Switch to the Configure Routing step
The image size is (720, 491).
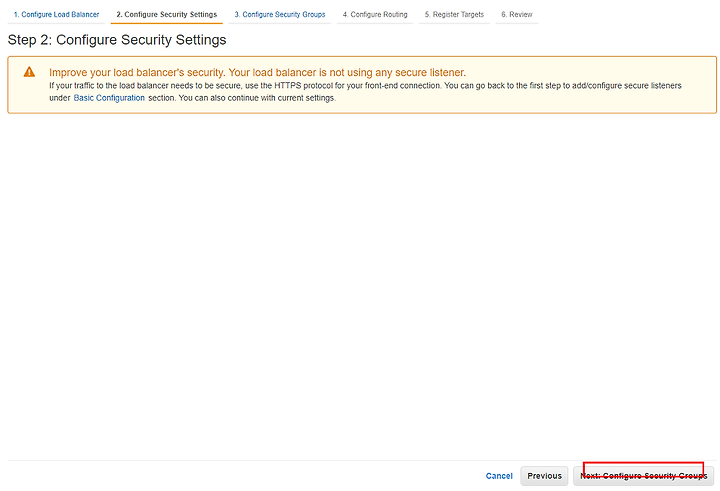375,15
